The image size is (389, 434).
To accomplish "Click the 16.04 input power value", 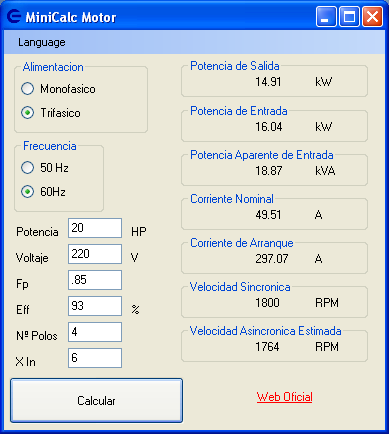I will click(x=269, y=127).
